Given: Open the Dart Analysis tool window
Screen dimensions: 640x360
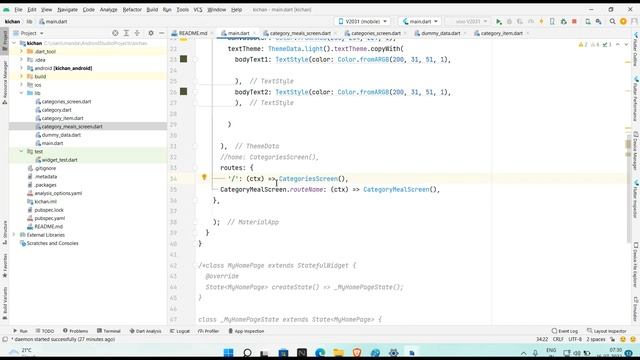Looking at the screenshot, I should 145,331.
